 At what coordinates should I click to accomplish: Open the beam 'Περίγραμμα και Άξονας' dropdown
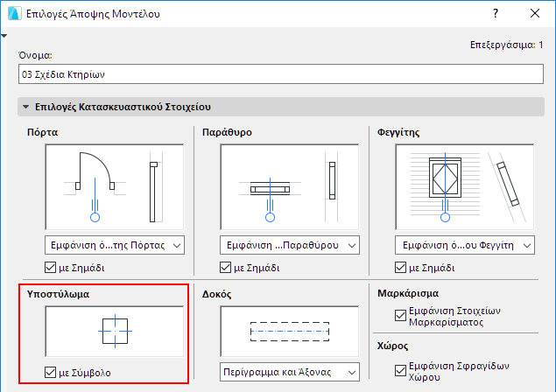click(289, 372)
